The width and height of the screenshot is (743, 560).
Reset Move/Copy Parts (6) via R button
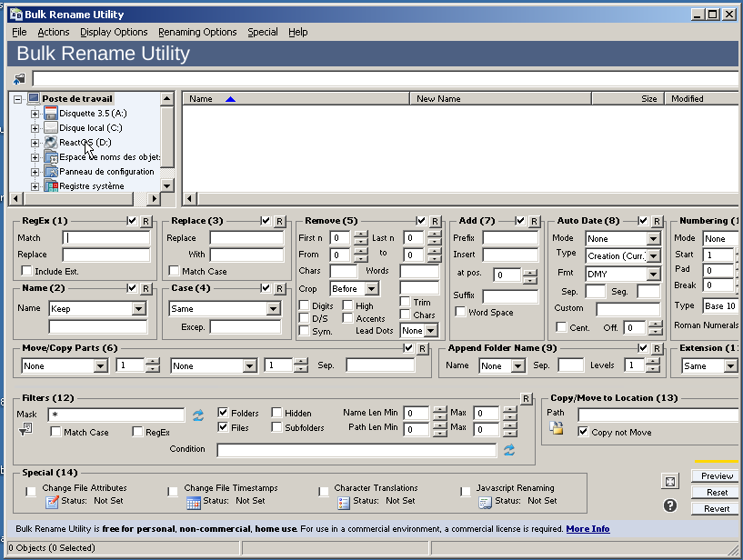[x=422, y=349]
